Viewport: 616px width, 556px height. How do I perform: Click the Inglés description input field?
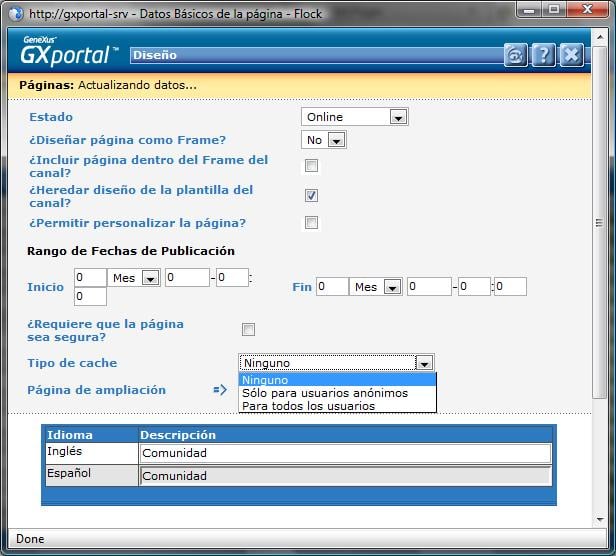point(345,454)
